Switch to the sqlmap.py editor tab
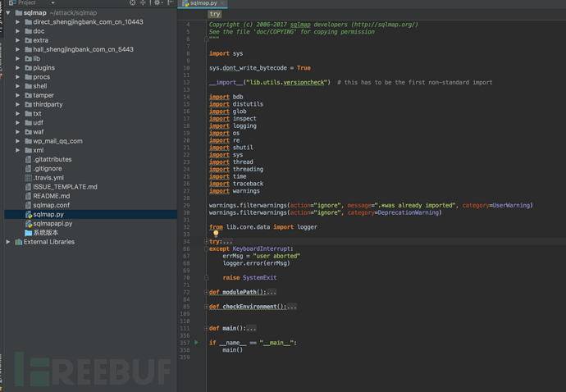The width and height of the screenshot is (566, 392). click(x=203, y=3)
